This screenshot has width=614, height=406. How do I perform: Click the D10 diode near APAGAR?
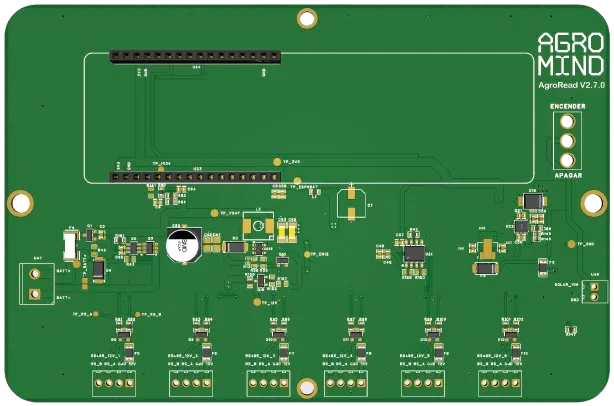pyautogui.click(x=533, y=201)
